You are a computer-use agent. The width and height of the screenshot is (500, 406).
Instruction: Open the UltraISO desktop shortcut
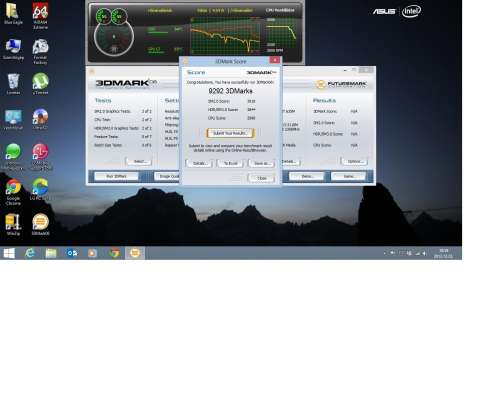(40, 119)
